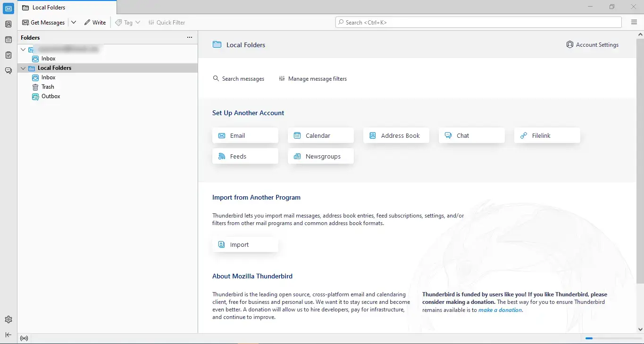The height and width of the screenshot is (344, 644).
Task: Focus the global Search field
Action: click(x=478, y=22)
